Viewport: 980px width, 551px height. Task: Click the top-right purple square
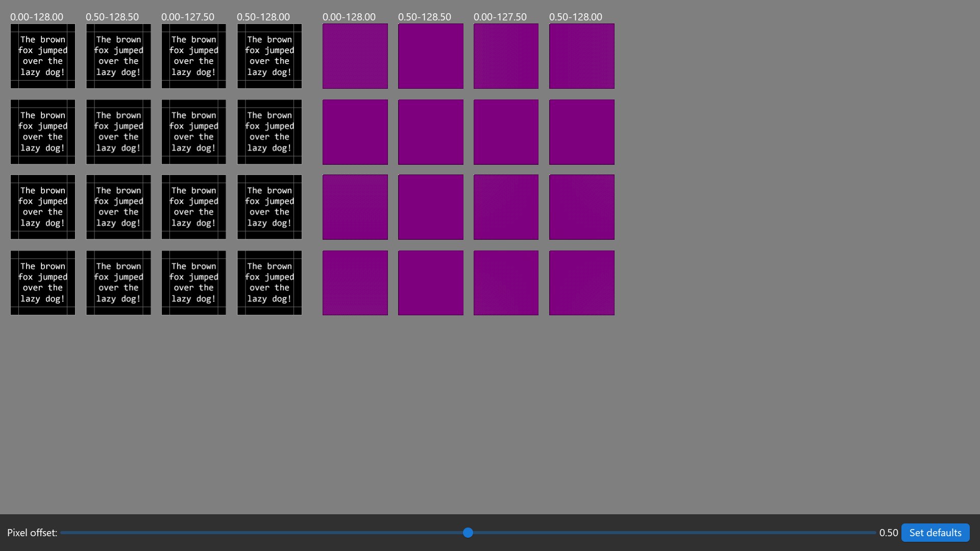click(x=582, y=56)
